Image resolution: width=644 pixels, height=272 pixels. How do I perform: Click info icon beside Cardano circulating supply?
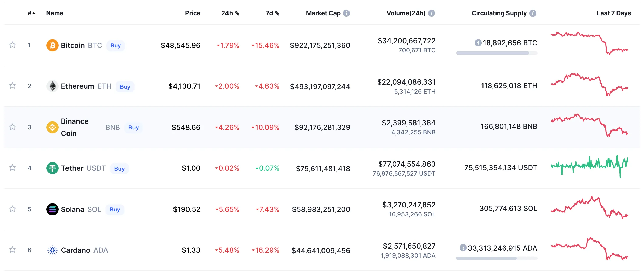click(x=463, y=248)
